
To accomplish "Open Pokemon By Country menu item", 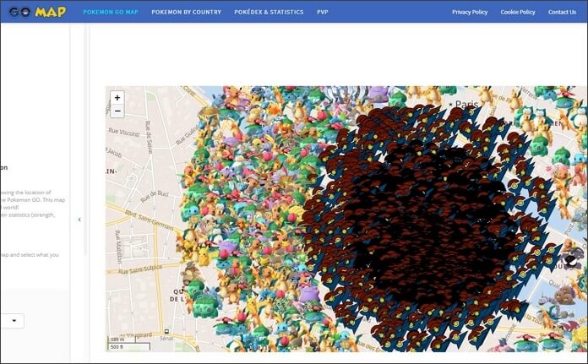I will [x=187, y=12].
